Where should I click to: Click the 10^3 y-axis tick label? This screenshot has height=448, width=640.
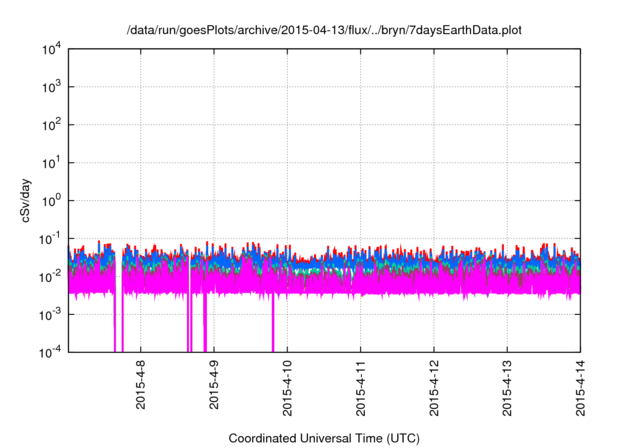point(51,87)
